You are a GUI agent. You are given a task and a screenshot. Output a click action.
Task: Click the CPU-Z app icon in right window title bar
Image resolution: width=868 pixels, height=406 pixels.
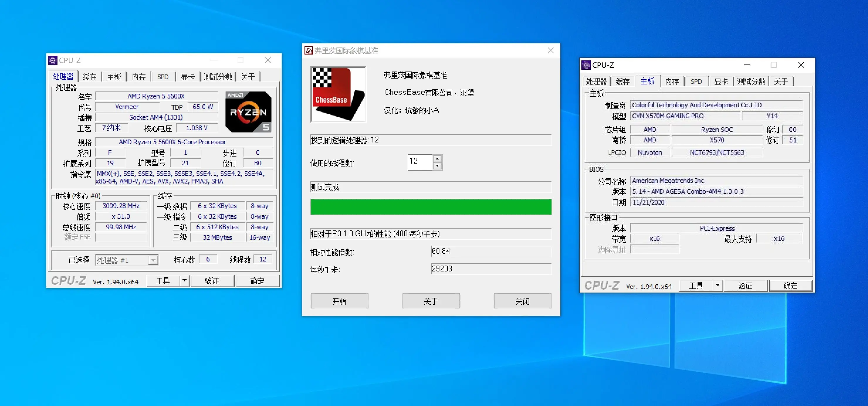point(586,65)
